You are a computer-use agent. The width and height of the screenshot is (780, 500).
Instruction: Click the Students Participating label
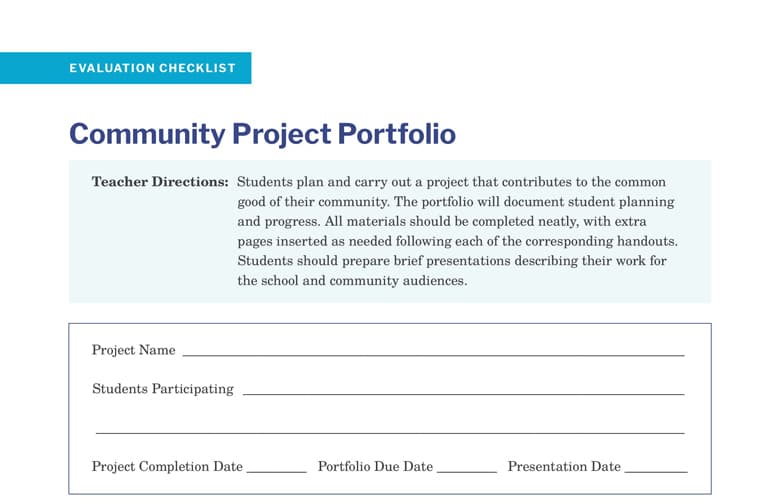click(162, 389)
